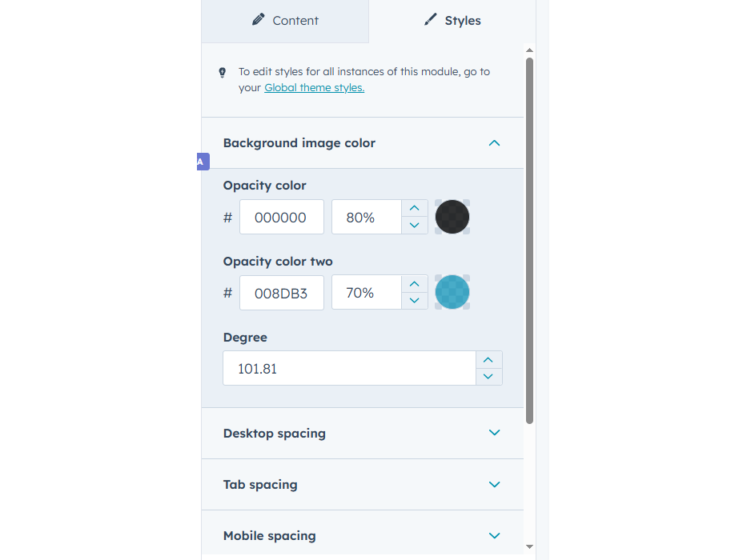This screenshot has height=560, width=747.
Task: Collapse the Background image color section
Action: click(494, 143)
